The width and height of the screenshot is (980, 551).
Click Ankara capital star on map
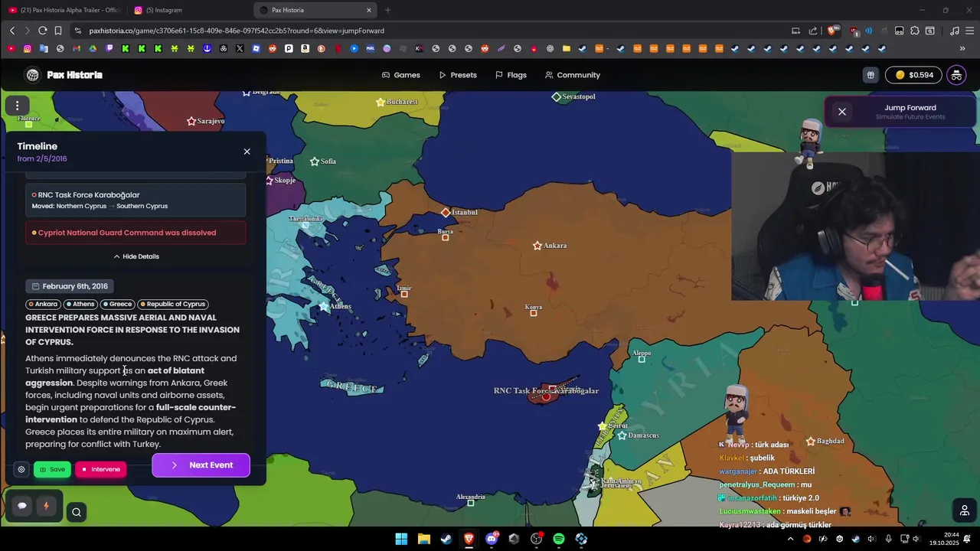(537, 246)
